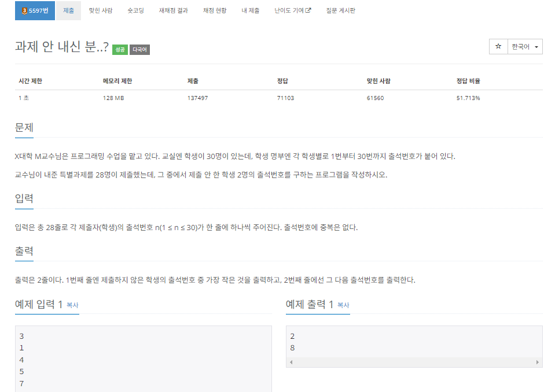Click the example output value 2
555x392 pixels.
pyautogui.click(x=292, y=336)
